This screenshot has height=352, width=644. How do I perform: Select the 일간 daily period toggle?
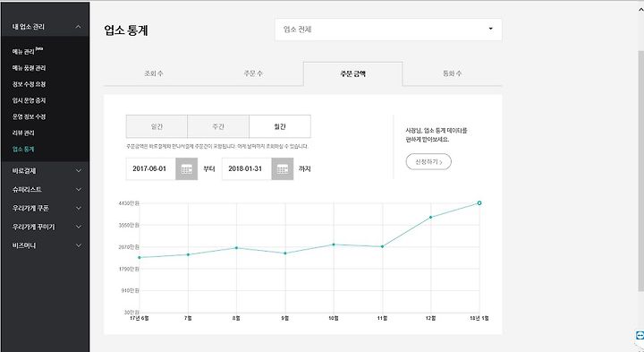pyautogui.click(x=157, y=126)
